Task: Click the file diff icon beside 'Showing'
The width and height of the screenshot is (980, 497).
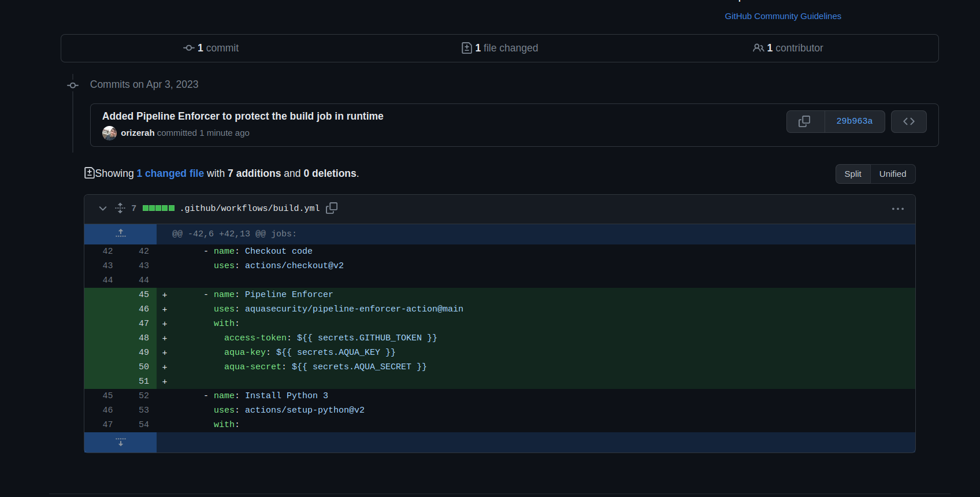Action: click(89, 173)
